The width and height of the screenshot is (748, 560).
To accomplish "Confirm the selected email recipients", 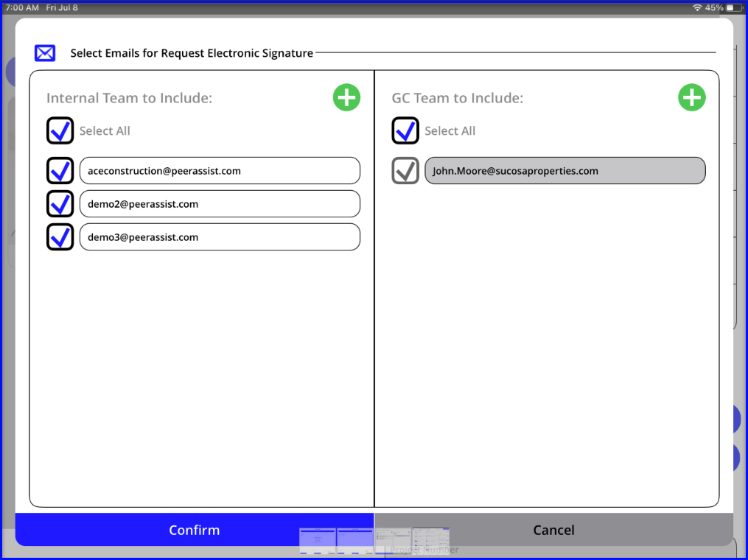I will tap(195, 530).
